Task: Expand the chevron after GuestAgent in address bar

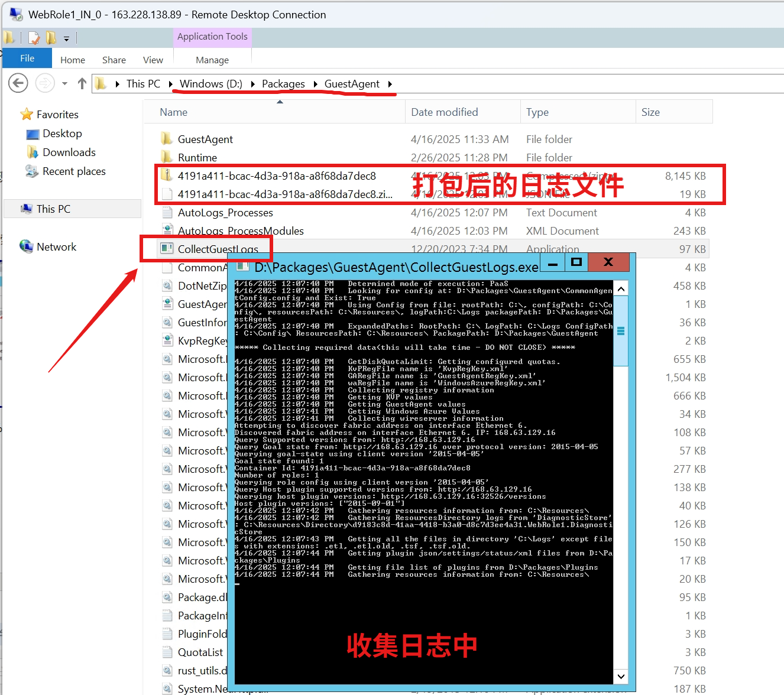Action: click(x=390, y=84)
